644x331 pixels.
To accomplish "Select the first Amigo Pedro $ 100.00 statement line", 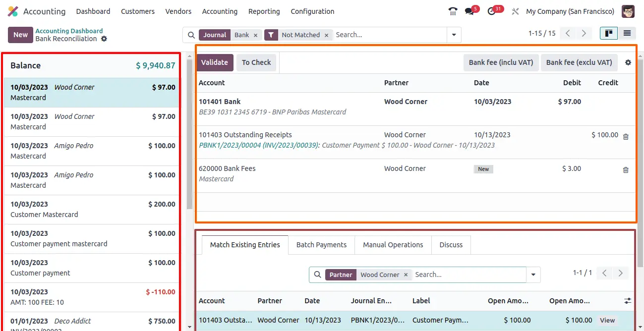I will 92,151.
